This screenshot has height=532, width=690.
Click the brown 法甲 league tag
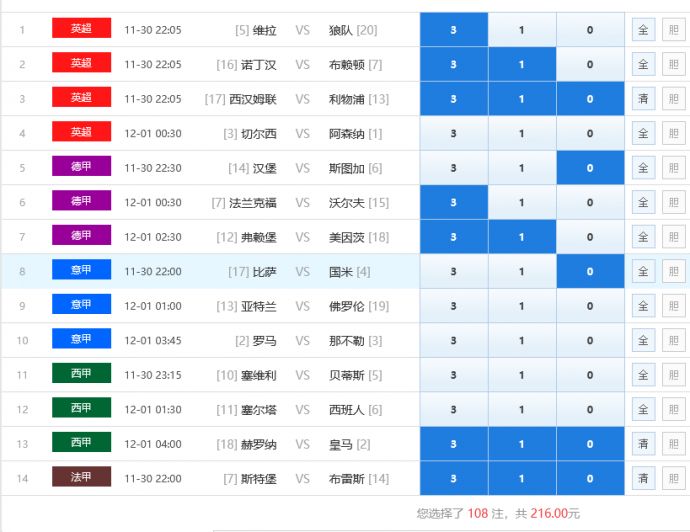click(81, 478)
